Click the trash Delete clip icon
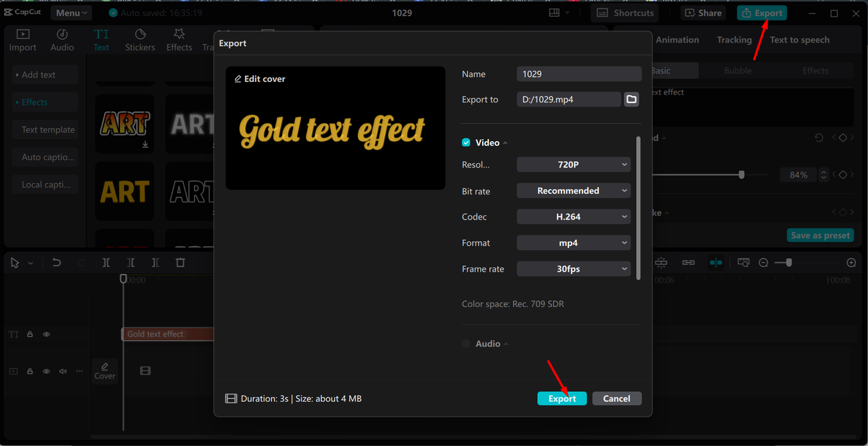868x446 pixels. click(180, 263)
